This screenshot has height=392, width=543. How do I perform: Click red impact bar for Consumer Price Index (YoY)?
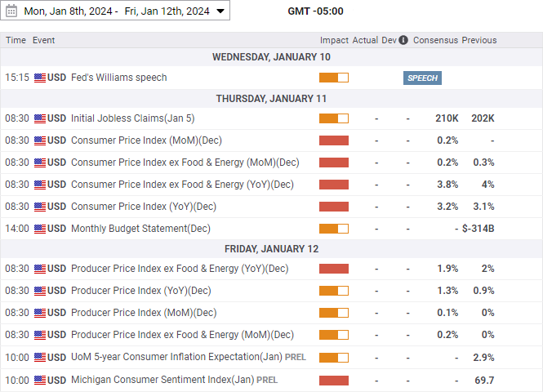(x=334, y=207)
